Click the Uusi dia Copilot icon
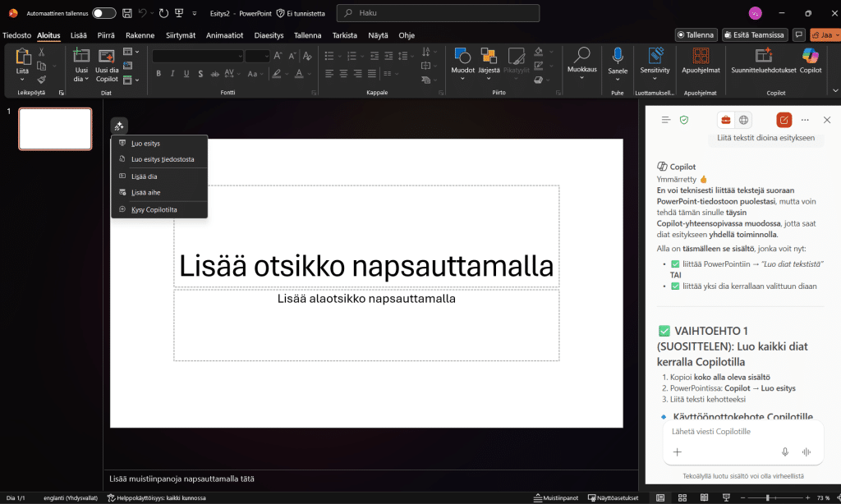 pyautogui.click(x=107, y=57)
